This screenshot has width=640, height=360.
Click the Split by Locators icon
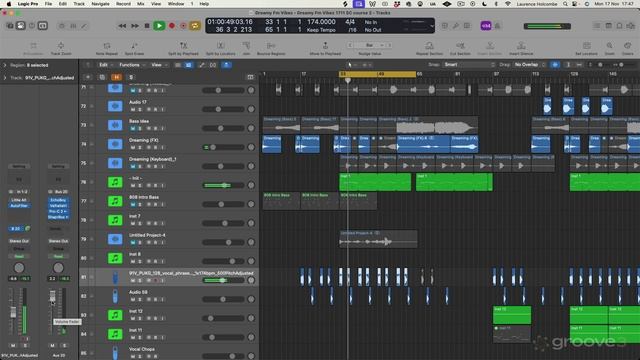[220, 46]
